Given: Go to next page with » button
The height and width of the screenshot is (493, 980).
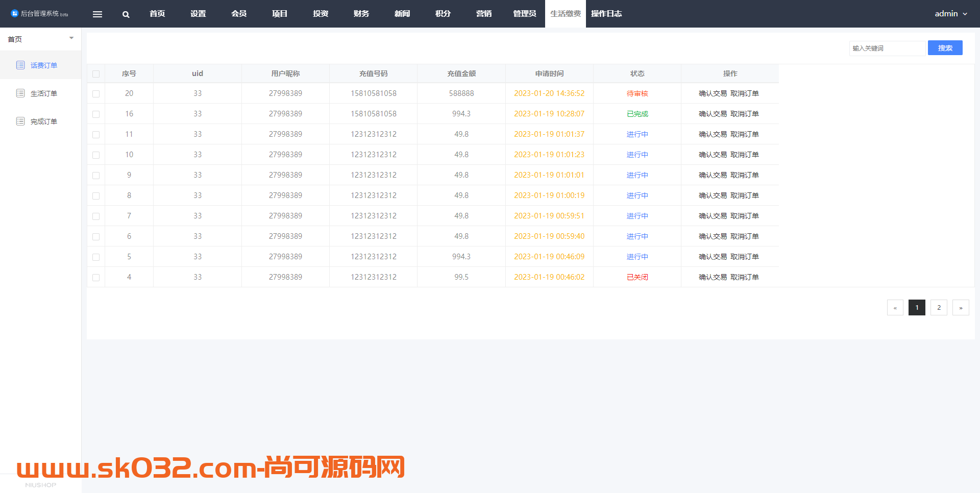Looking at the screenshot, I should (961, 307).
